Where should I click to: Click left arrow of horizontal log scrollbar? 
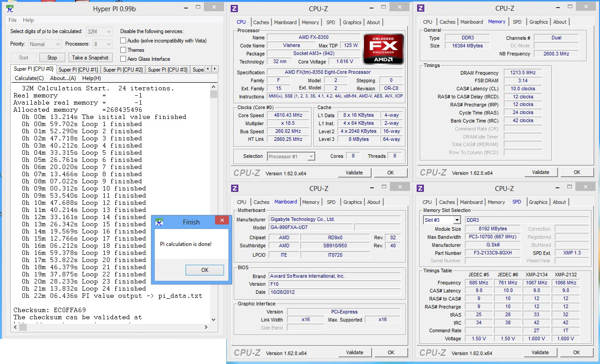click(x=14, y=327)
